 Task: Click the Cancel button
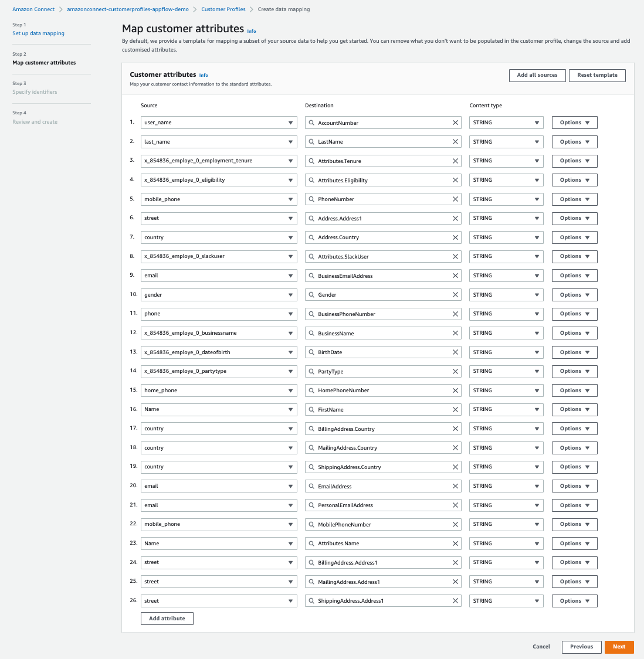(541, 647)
